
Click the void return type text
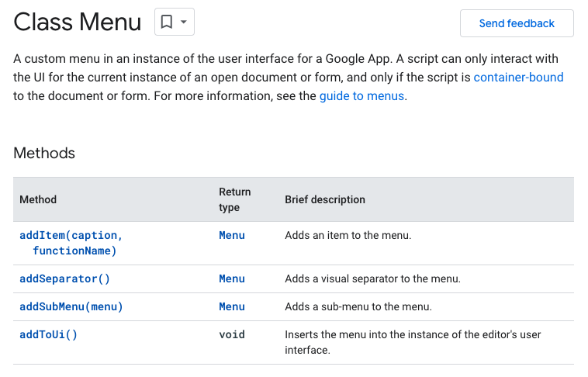[232, 334]
